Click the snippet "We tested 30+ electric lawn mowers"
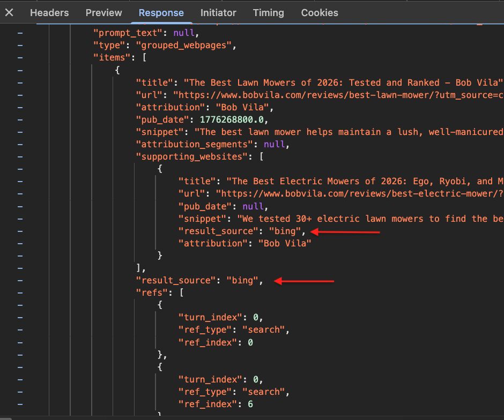Screen dimensions: 504x420 coord(370,219)
